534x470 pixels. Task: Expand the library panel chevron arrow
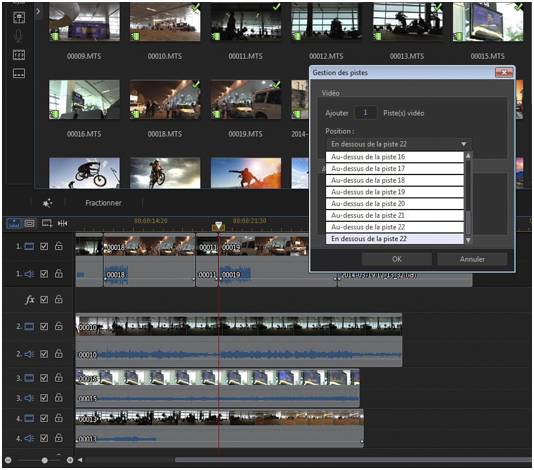click(x=38, y=11)
